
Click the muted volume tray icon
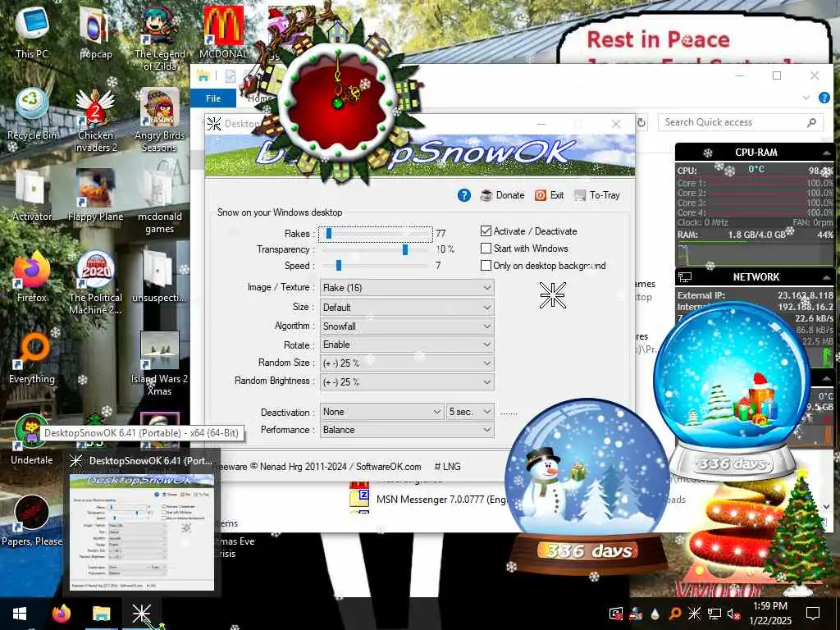click(x=733, y=614)
